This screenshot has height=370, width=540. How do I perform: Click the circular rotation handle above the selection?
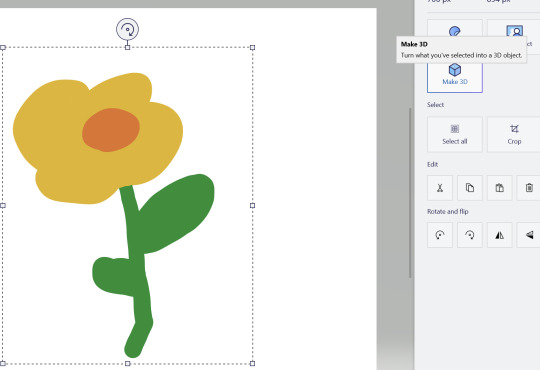127,29
